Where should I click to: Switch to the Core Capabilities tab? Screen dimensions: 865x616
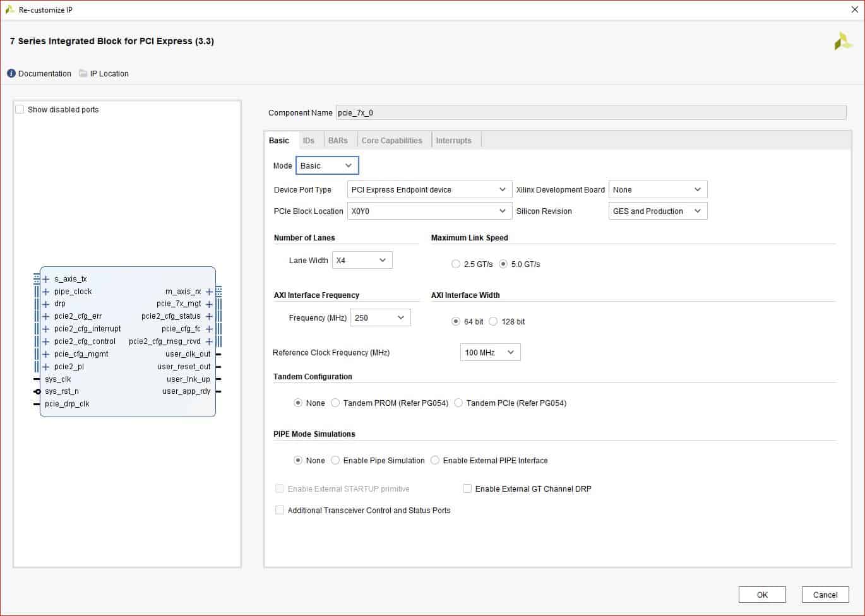391,141
